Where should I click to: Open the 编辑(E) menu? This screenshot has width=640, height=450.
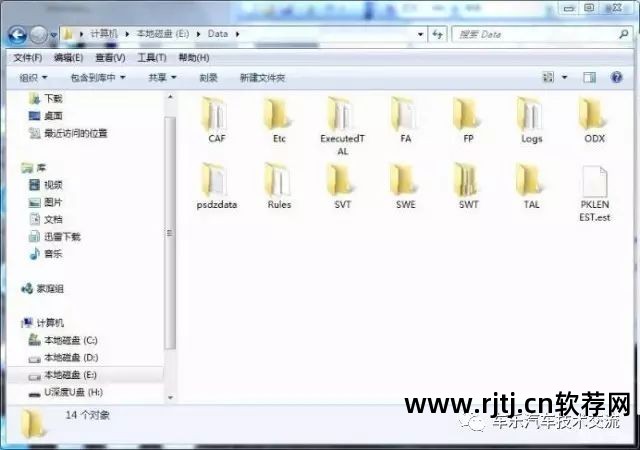coord(69,58)
